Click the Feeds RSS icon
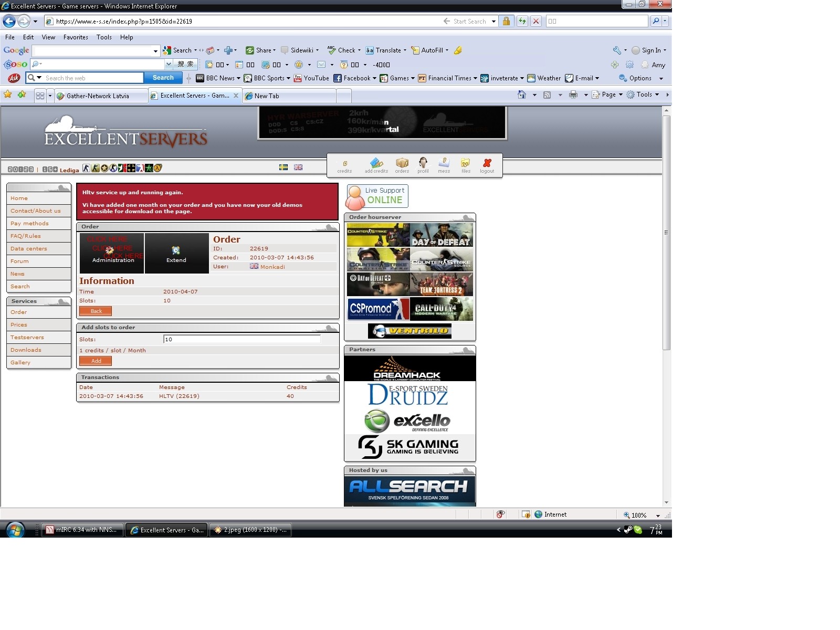Screen dimensions: 840x630 tap(547, 94)
